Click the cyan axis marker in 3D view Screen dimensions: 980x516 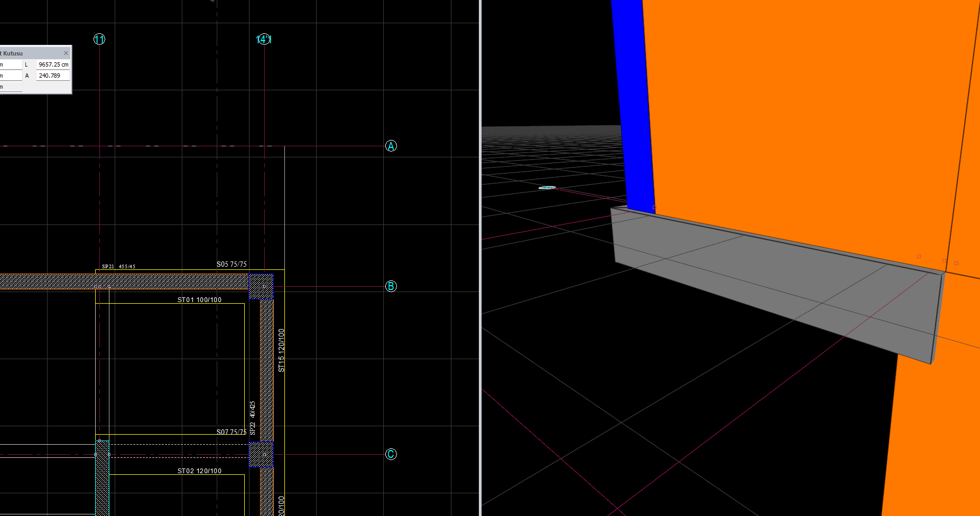pos(547,187)
